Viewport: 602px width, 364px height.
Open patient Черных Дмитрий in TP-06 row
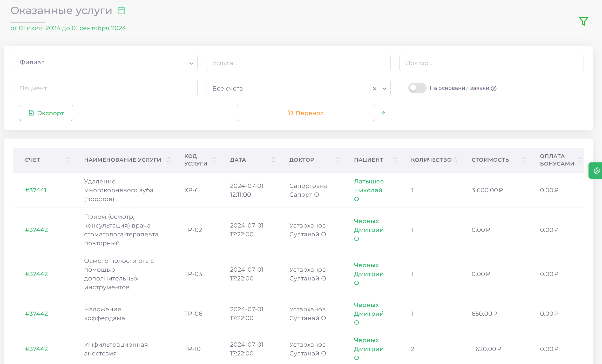[369, 314]
